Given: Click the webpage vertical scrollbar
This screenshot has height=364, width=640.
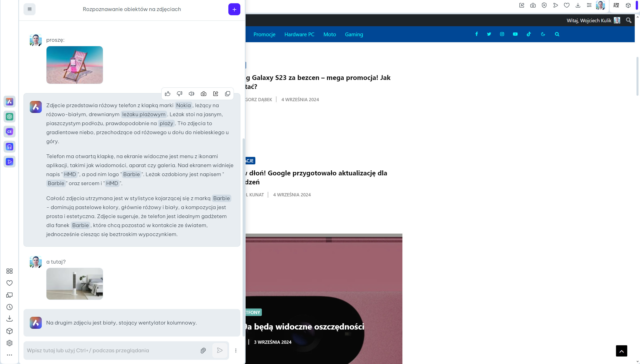Looking at the screenshot, I should (x=637, y=76).
